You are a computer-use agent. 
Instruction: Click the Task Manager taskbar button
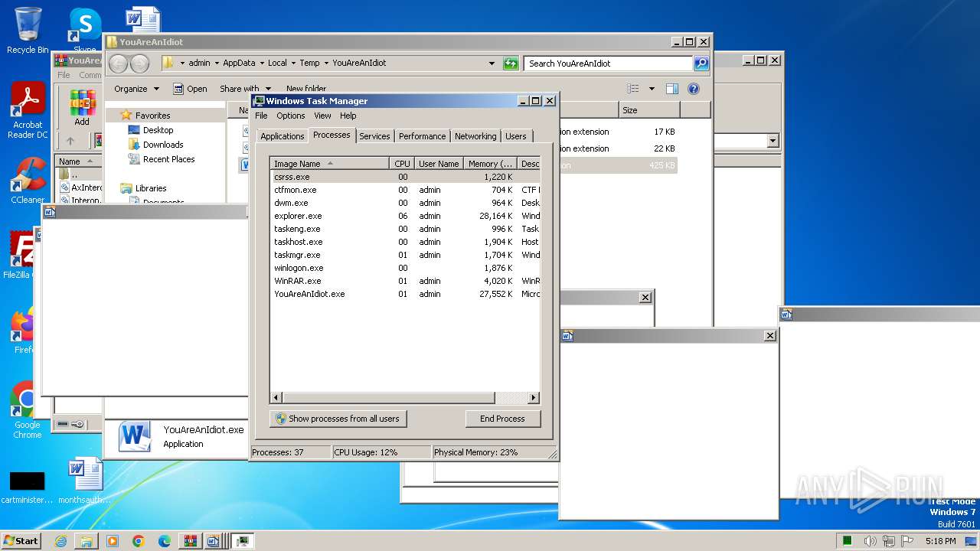coord(243,541)
